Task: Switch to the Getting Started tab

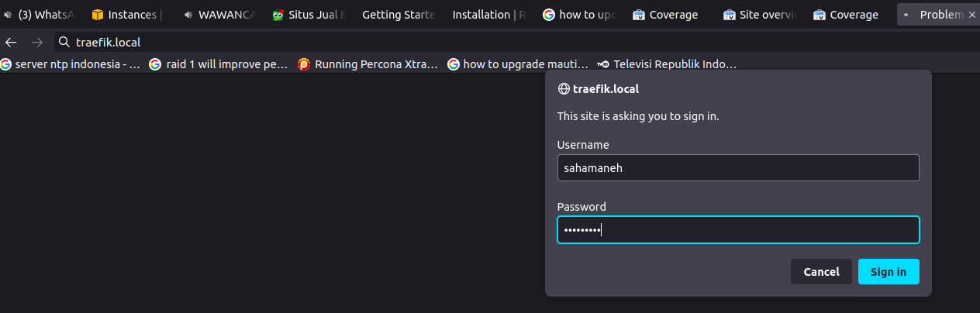Action: 399,15
